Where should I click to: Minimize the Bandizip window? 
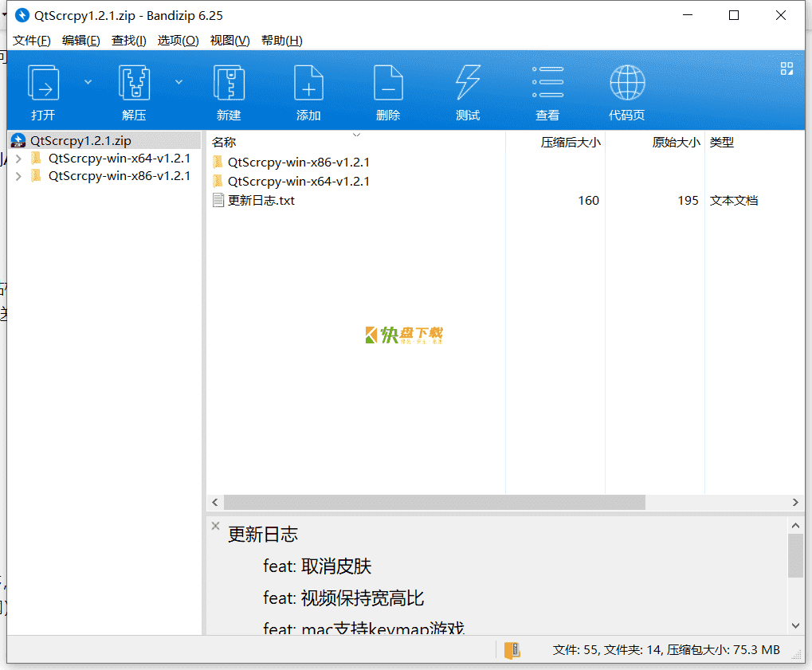[x=688, y=15]
